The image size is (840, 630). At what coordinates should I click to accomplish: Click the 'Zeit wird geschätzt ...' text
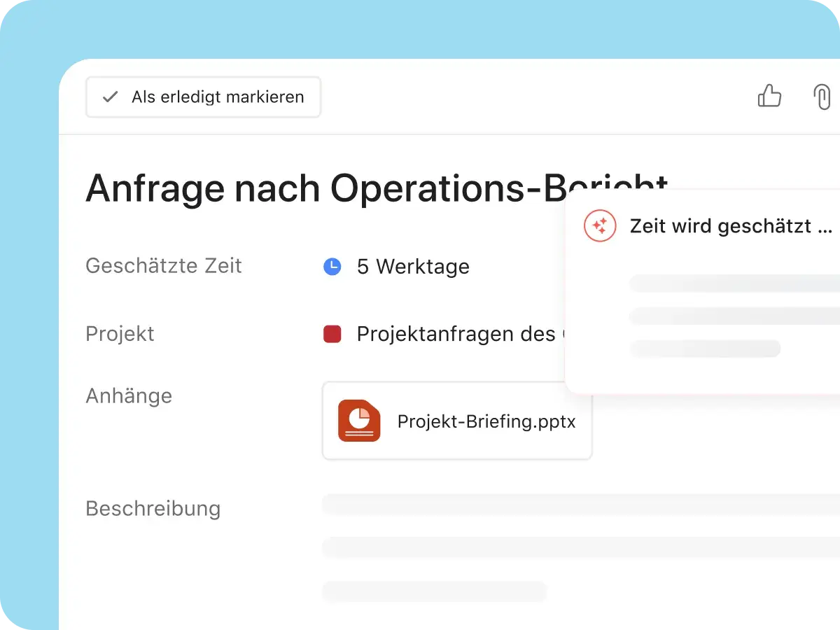click(731, 226)
